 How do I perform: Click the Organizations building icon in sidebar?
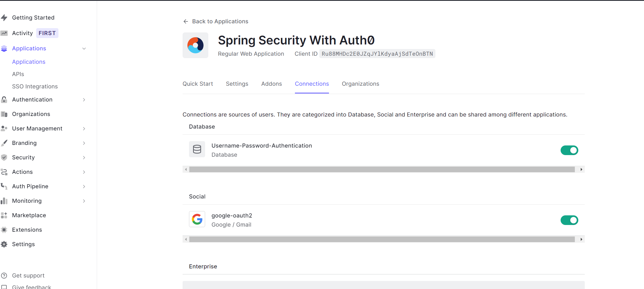[4, 114]
